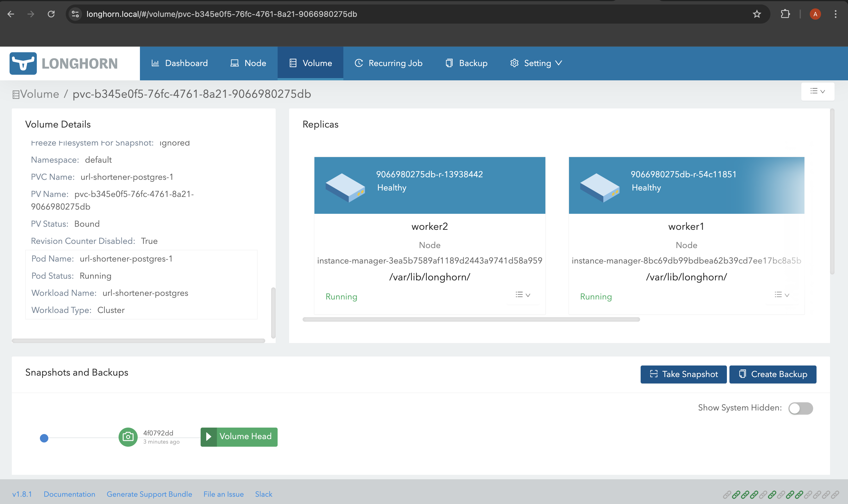Select the Recurring Job clock icon
The width and height of the screenshot is (848, 504).
359,63
